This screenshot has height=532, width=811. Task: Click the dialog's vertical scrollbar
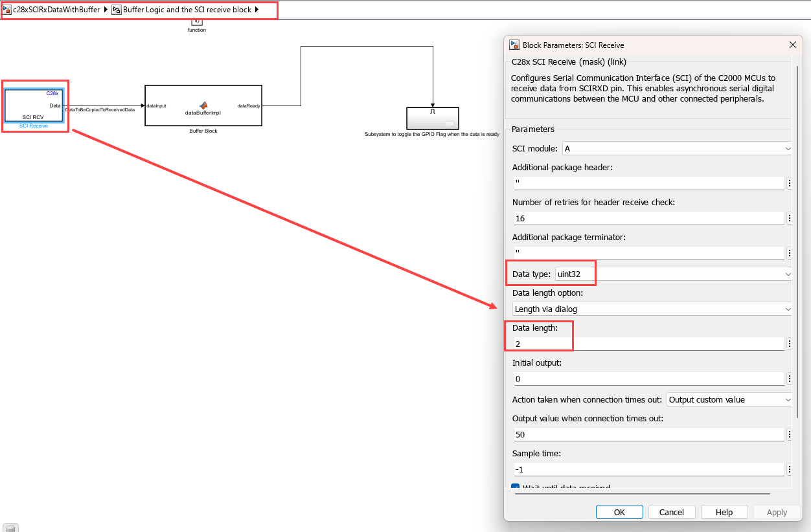(x=798, y=259)
